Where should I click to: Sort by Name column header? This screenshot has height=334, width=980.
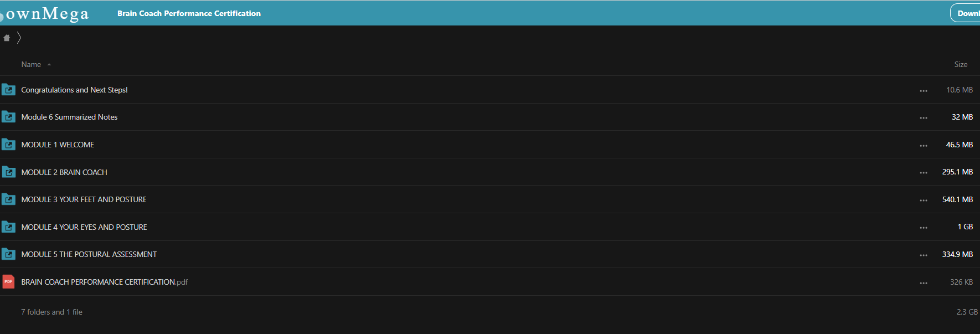[32, 65]
